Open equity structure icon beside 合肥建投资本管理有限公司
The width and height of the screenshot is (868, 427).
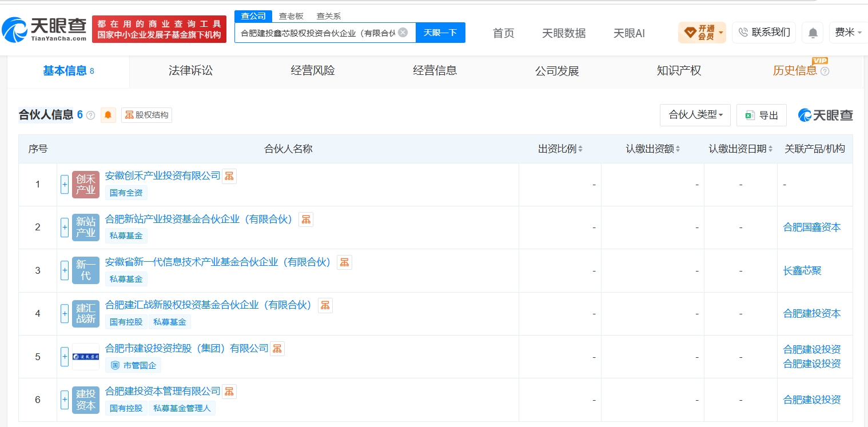[229, 392]
